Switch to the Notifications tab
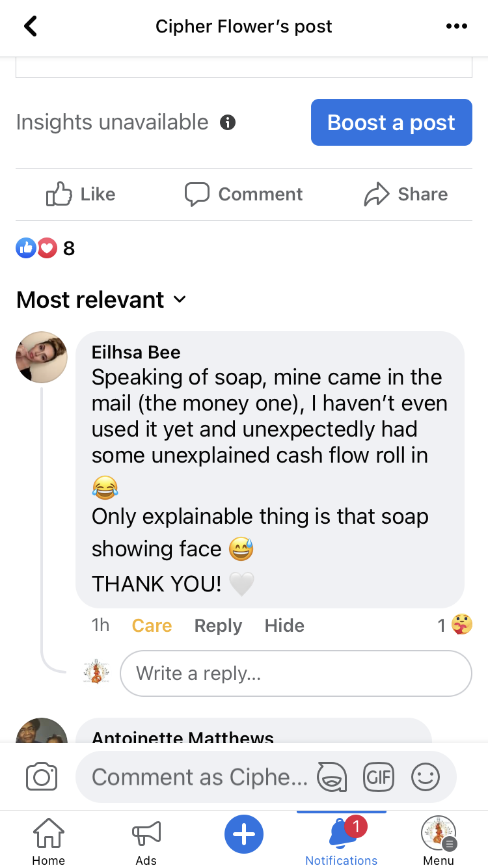The image size is (488, 868). 341,841
